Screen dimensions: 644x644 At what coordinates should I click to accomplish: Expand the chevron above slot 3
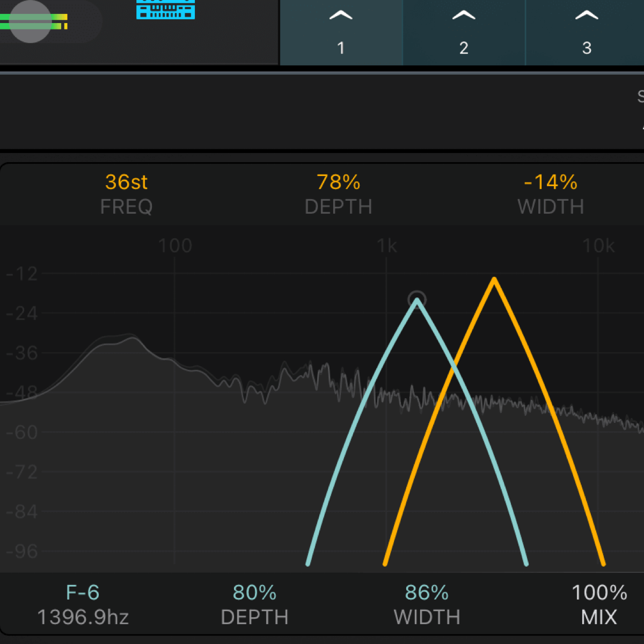coord(587,16)
